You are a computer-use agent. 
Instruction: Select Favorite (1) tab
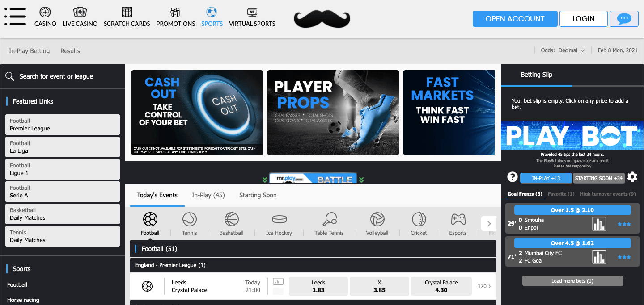(x=561, y=194)
